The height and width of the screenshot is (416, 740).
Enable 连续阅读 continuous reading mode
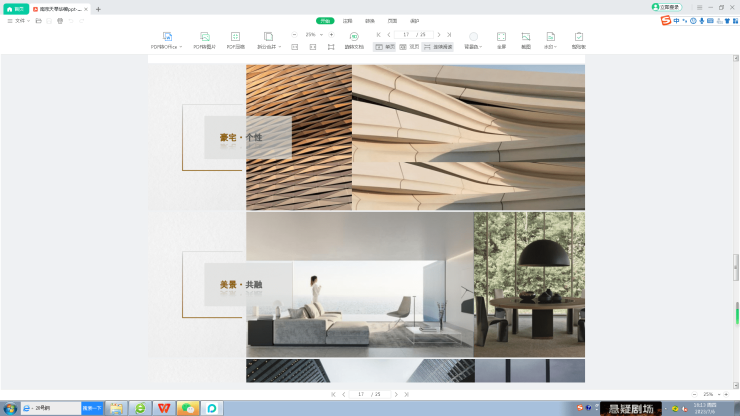coord(437,47)
